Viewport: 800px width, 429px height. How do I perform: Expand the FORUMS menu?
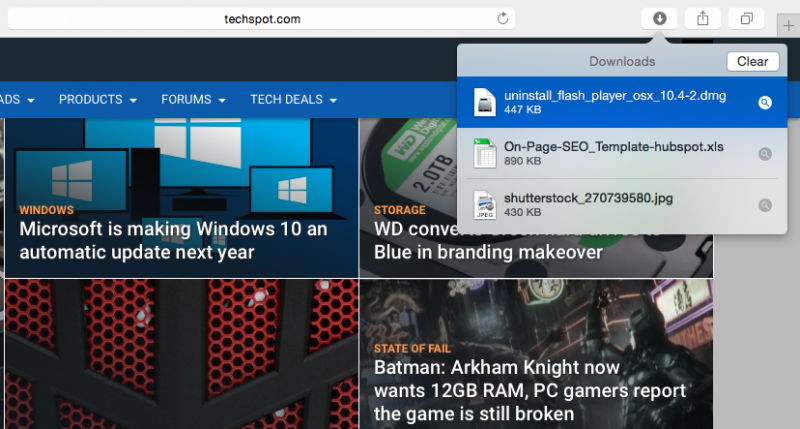pyautogui.click(x=193, y=99)
